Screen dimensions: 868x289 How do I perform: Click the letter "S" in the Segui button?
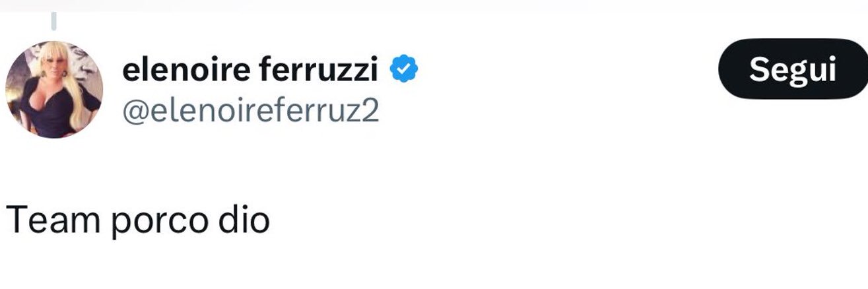[757, 69]
